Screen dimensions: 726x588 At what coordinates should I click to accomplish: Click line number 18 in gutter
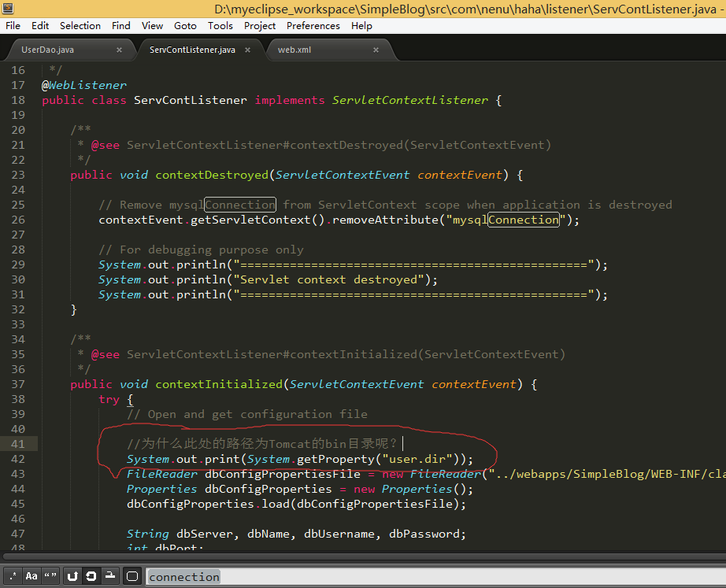tap(18, 100)
